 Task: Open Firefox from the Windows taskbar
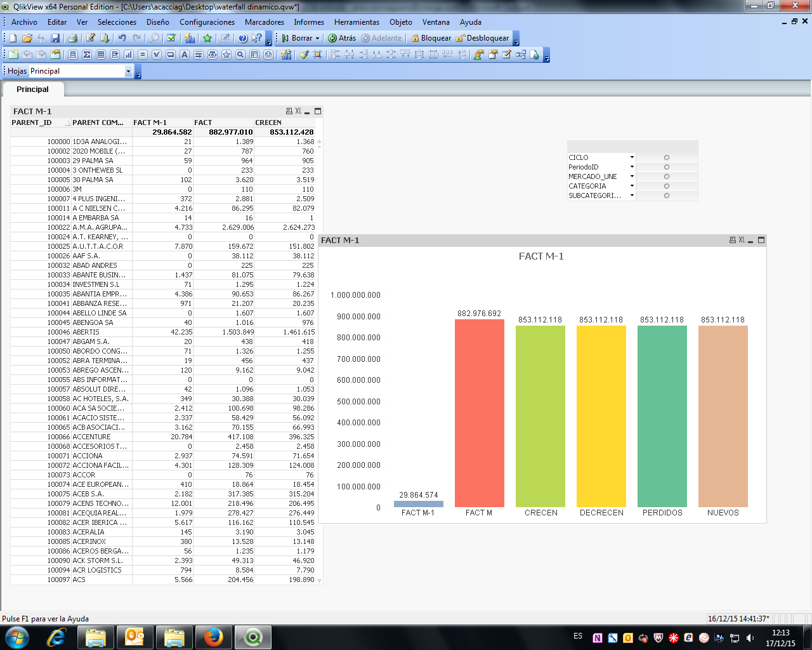click(x=214, y=637)
